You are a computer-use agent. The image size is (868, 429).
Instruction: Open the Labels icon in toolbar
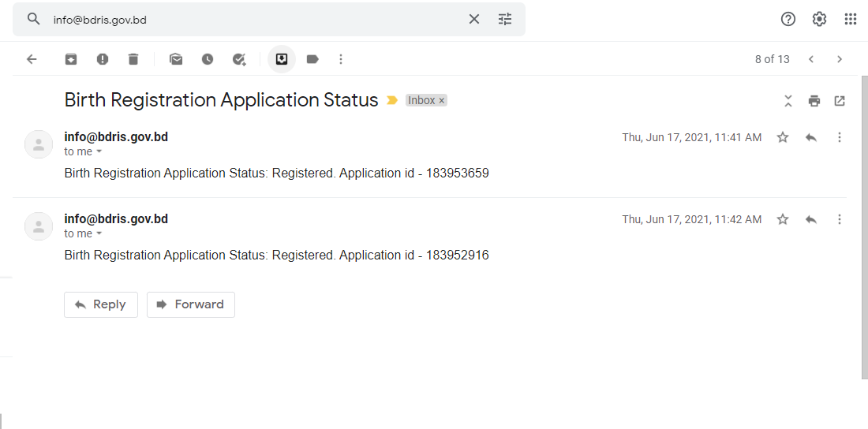pos(312,59)
